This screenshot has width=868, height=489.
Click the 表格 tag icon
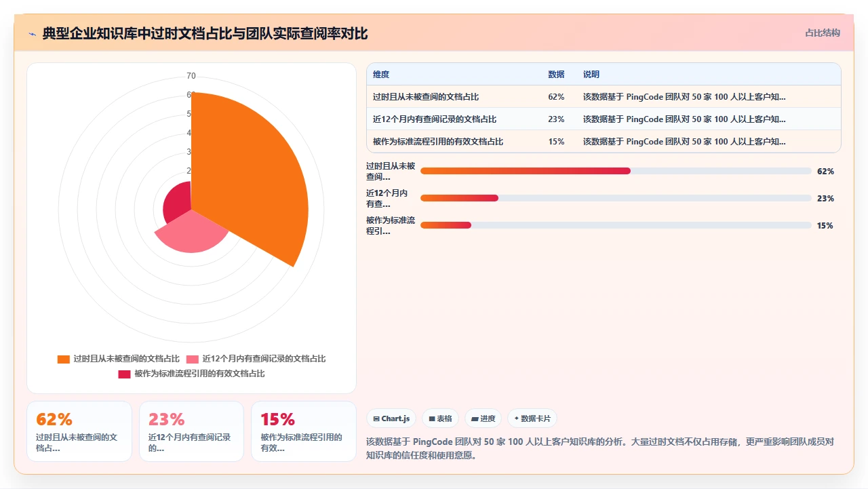click(432, 419)
